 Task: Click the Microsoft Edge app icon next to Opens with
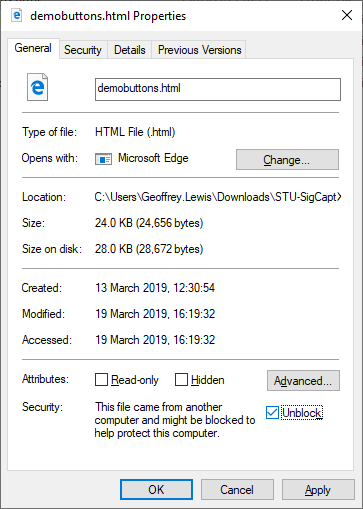point(103,159)
